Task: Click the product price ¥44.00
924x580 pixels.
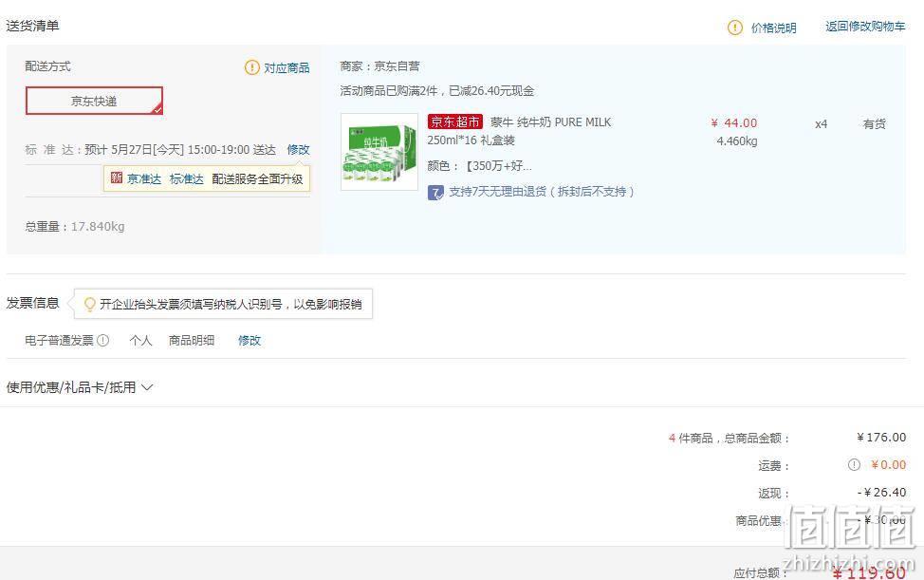Action: tap(734, 122)
